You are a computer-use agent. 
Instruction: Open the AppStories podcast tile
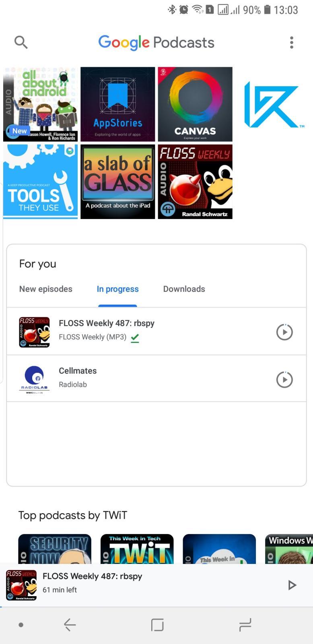coord(117,104)
